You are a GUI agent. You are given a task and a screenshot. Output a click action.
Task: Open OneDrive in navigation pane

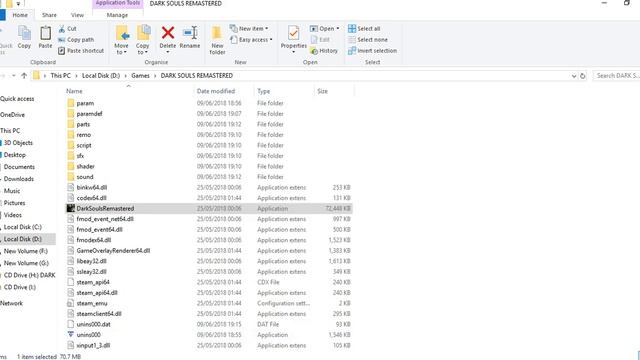(x=12, y=115)
